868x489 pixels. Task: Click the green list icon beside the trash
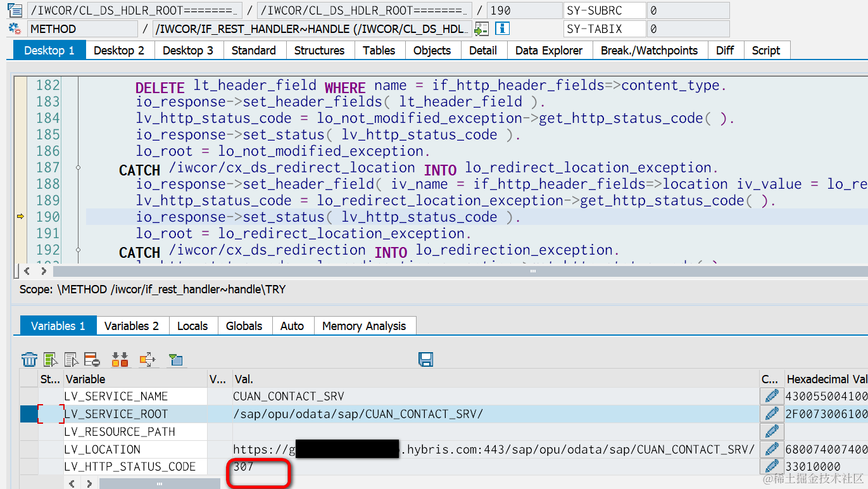[51, 360]
